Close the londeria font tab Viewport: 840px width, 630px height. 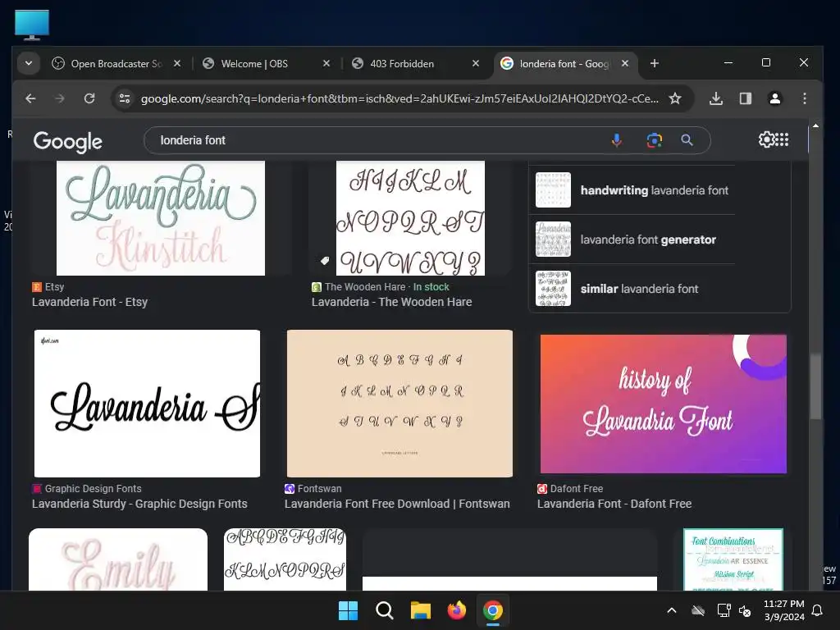pos(624,63)
